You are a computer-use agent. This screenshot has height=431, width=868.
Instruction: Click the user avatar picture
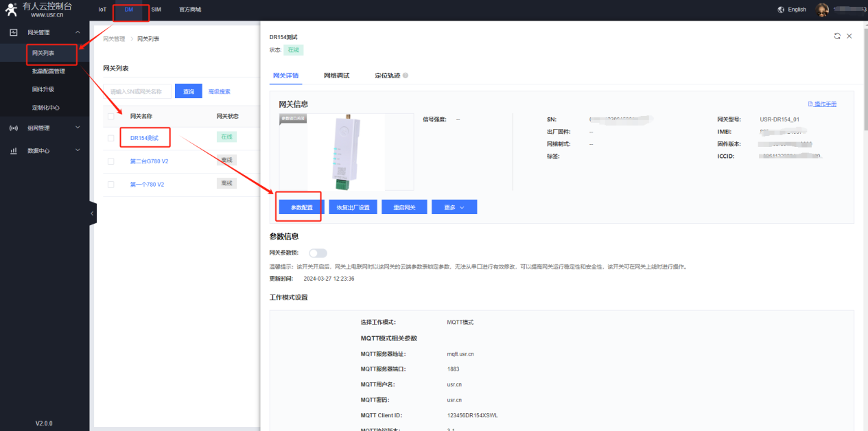822,10
